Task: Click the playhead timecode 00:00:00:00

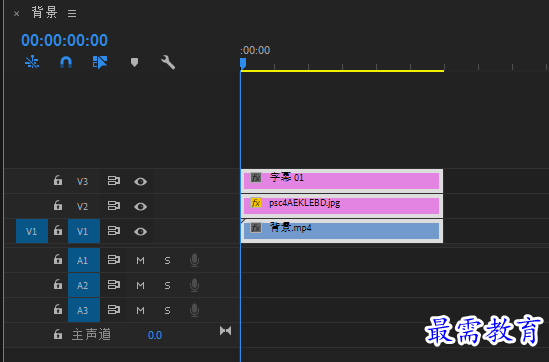Action: point(64,40)
